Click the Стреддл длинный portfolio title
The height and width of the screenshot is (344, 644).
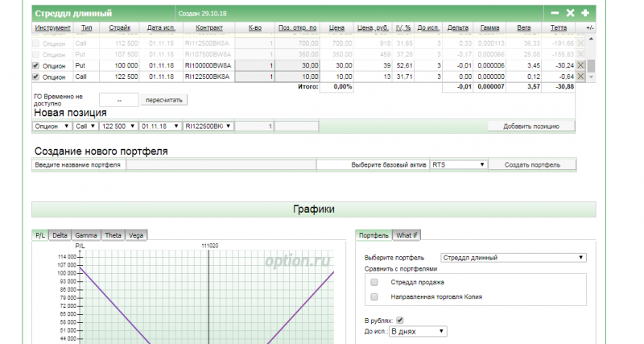(x=73, y=13)
